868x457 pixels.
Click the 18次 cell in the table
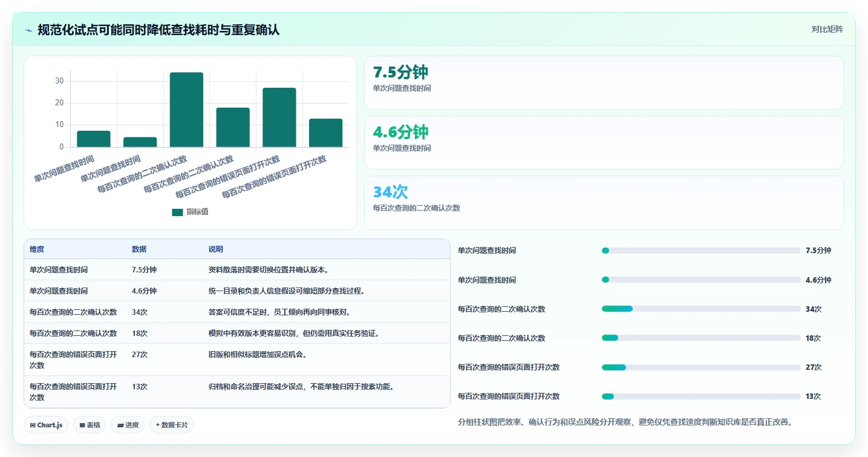140,334
